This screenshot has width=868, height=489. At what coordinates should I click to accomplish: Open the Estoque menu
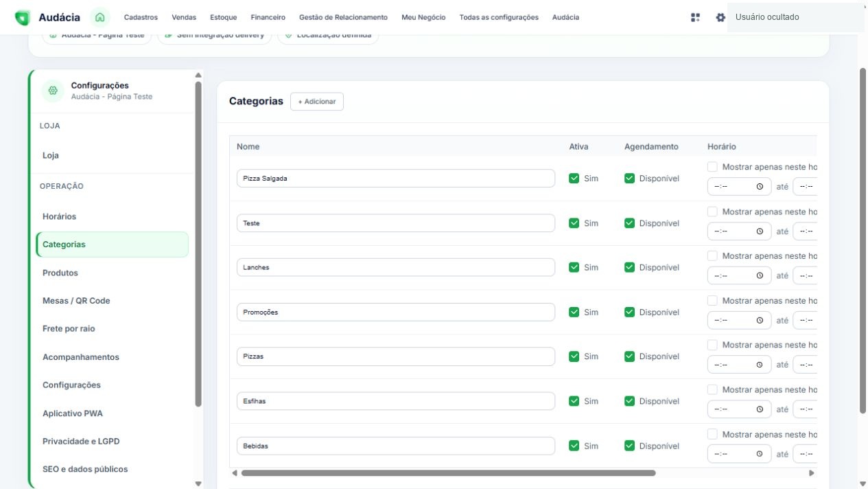pos(224,17)
